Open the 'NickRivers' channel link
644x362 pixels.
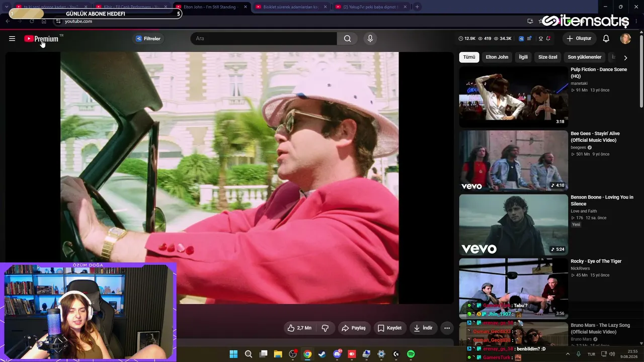(x=580, y=268)
